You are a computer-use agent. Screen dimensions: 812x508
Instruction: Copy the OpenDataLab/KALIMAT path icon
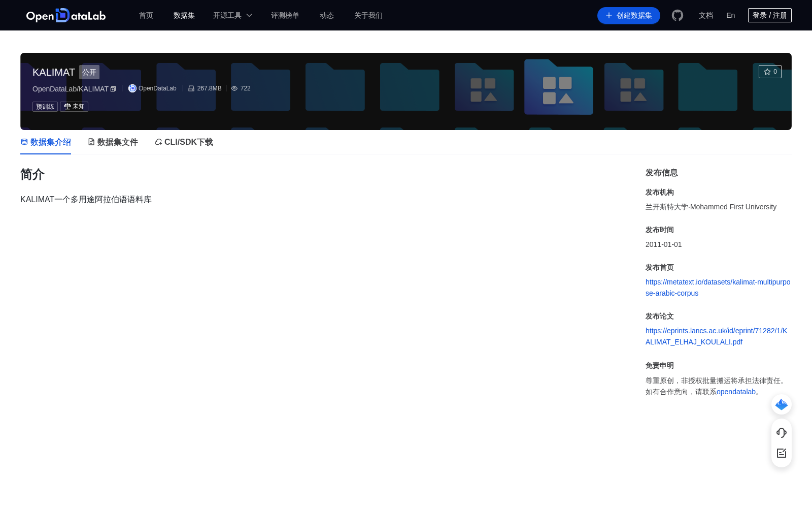tap(113, 89)
